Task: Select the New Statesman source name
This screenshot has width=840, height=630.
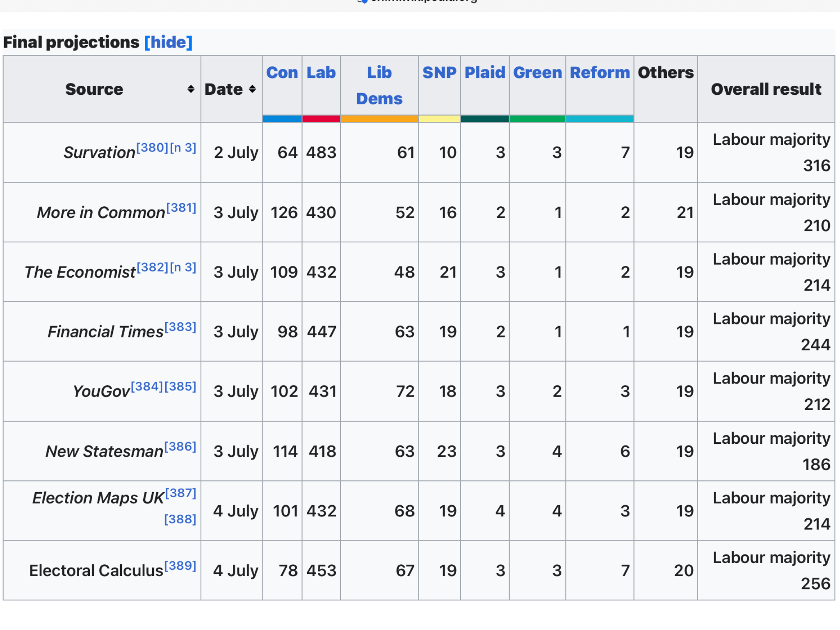Action: [x=104, y=451]
